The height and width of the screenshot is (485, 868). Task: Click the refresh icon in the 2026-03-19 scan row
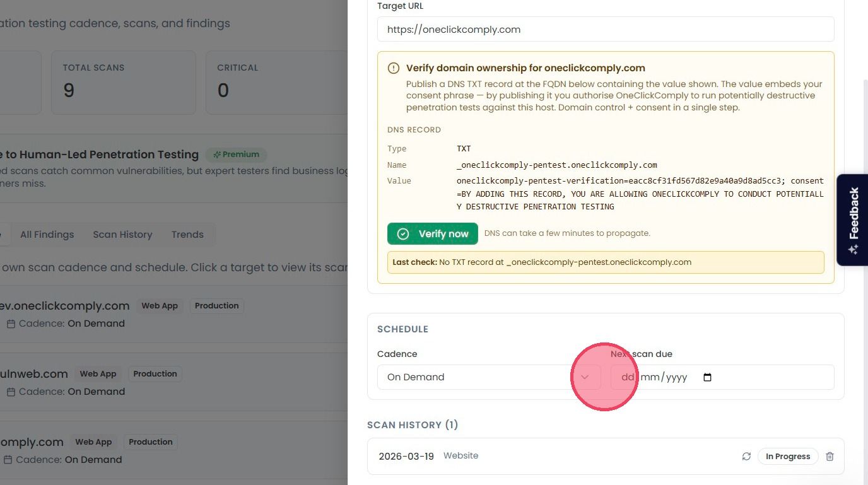[x=746, y=456]
